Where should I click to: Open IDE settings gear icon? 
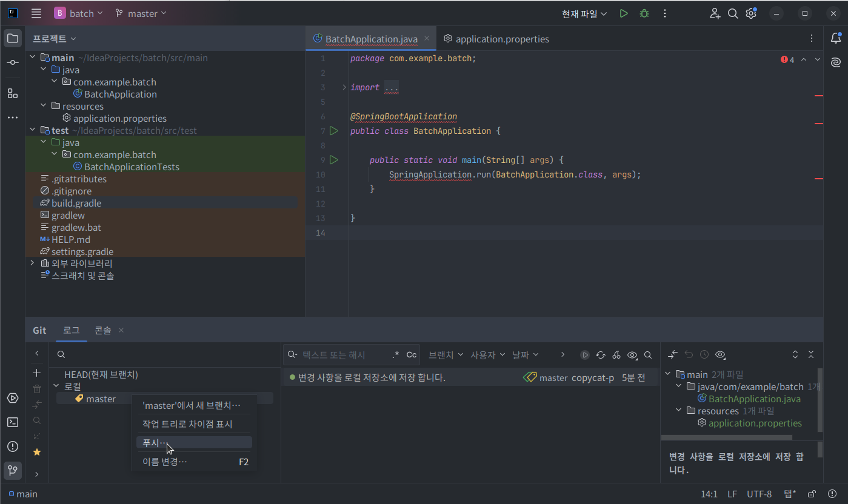[x=752, y=13]
